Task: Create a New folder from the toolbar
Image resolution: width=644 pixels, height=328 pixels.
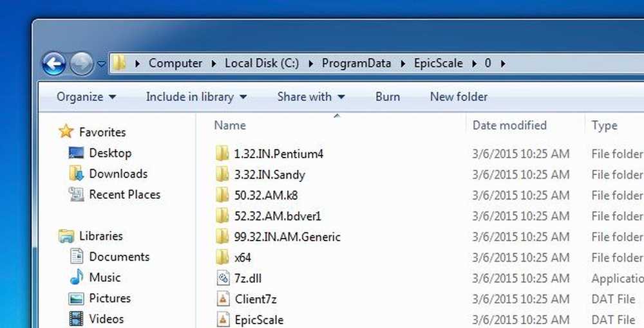Action: coord(459,96)
